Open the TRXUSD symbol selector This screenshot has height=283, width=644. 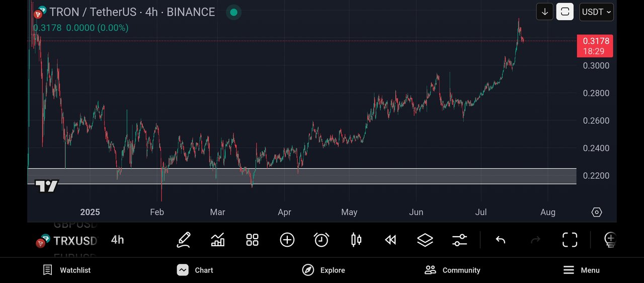66,241
